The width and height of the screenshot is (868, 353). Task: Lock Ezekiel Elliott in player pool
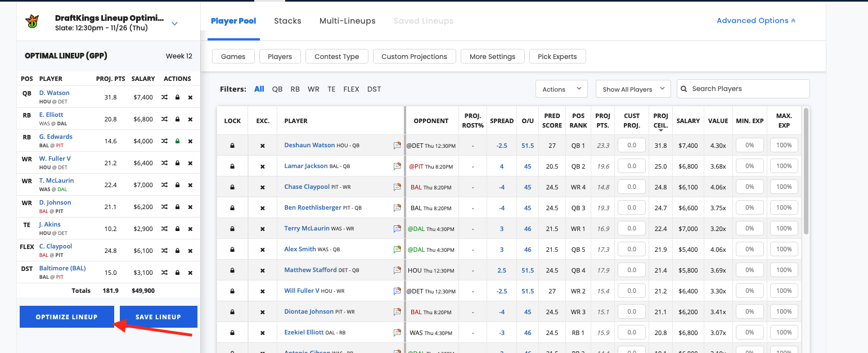point(232,333)
